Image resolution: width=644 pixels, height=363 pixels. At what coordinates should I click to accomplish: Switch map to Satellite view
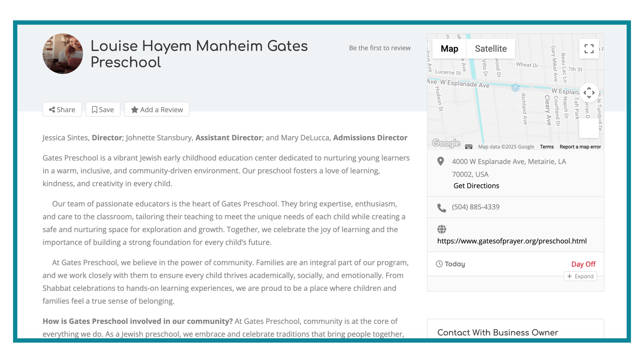(x=491, y=49)
